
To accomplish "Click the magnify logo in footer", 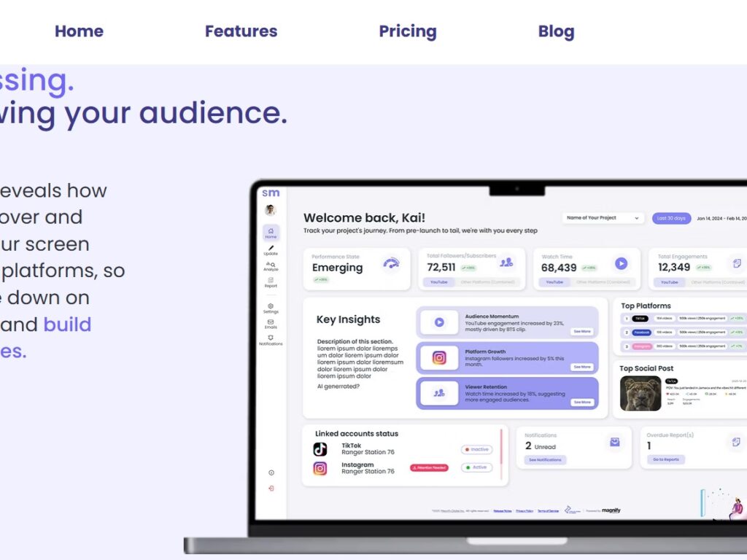I will [x=611, y=510].
